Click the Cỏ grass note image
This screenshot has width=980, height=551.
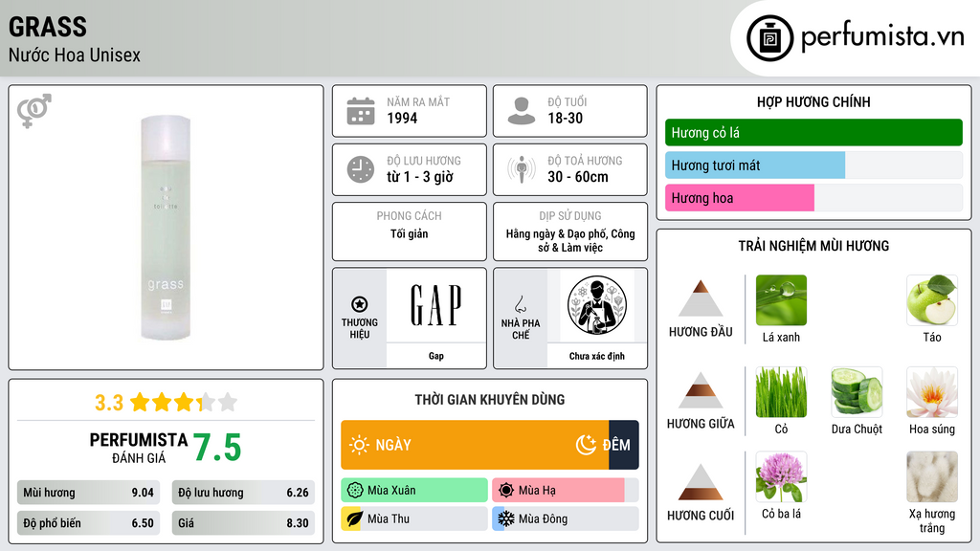click(781, 392)
